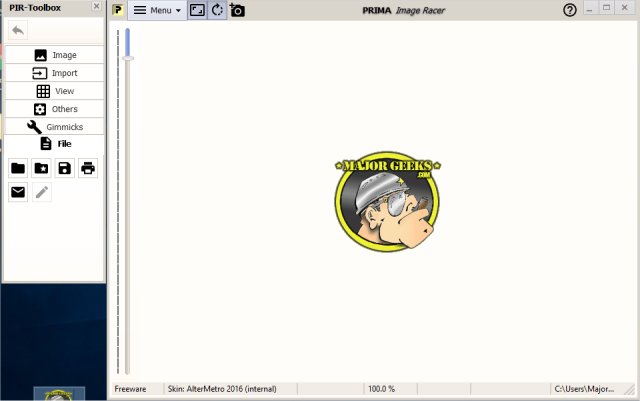This screenshot has height=401, width=640.
Task: Click the desktop thumbnail icon below toolbox
Action: pyautogui.click(x=59, y=394)
